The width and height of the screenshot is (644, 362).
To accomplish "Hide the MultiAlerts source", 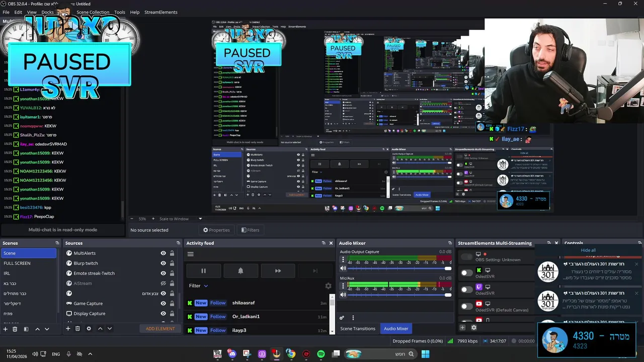I will pyautogui.click(x=163, y=253).
